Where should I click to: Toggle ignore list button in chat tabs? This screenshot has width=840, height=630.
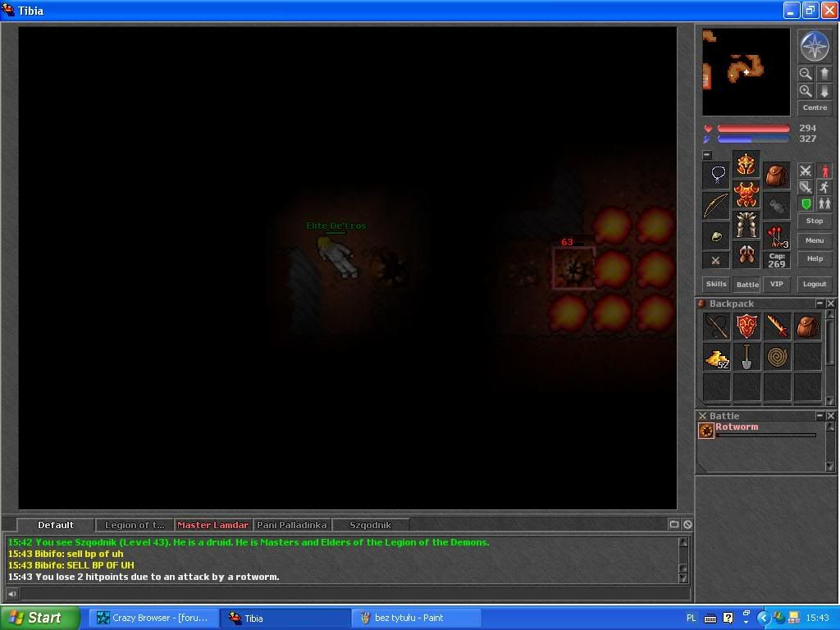(688, 524)
